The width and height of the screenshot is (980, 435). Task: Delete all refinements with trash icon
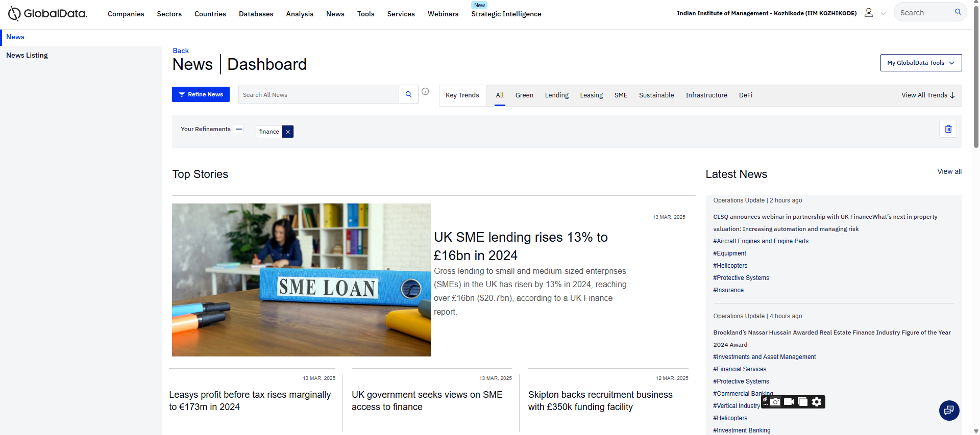pyautogui.click(x=948, y=129)
